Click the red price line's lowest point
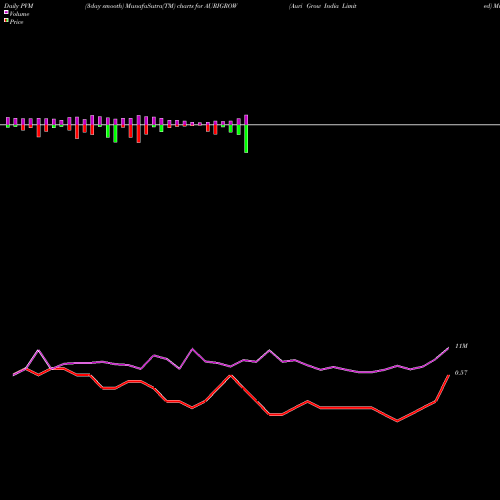Image resolution: width=500 pixels, height=500 pixels. (397, 421)
